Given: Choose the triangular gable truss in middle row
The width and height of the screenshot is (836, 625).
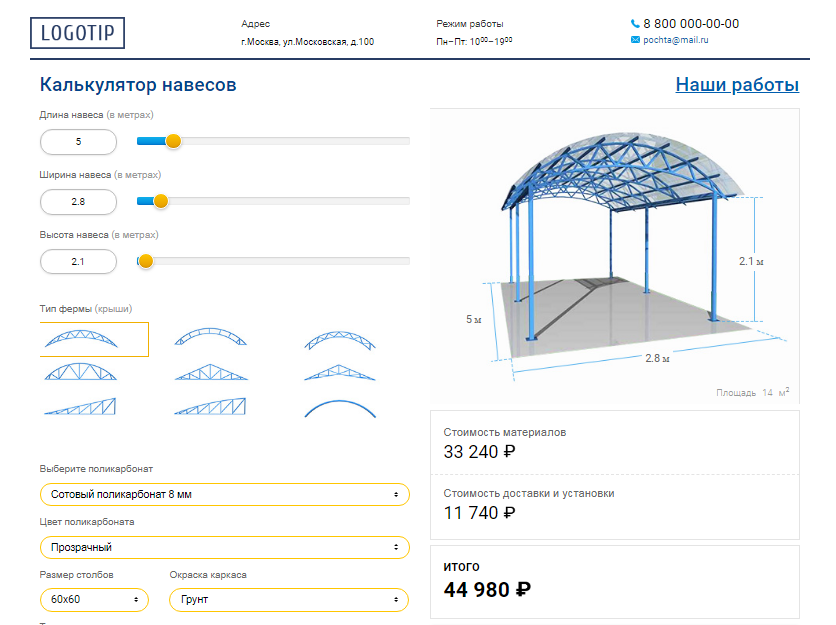Looking at the screenshot, I should coord(211,372).
